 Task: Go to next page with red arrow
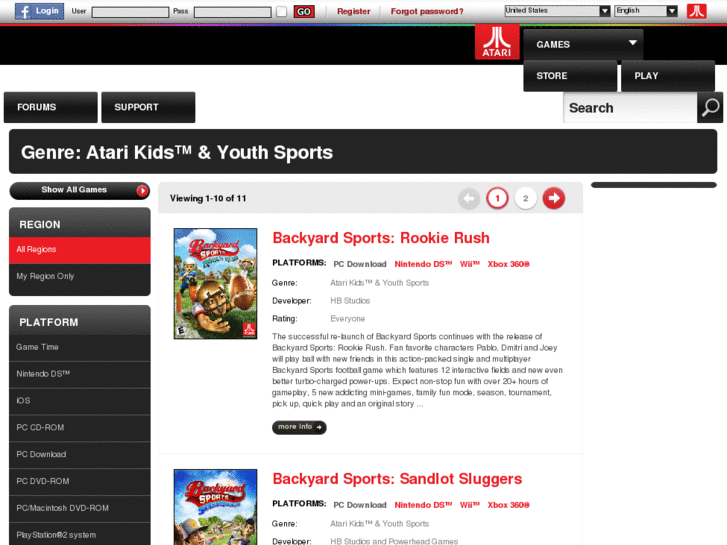(554, 199)
